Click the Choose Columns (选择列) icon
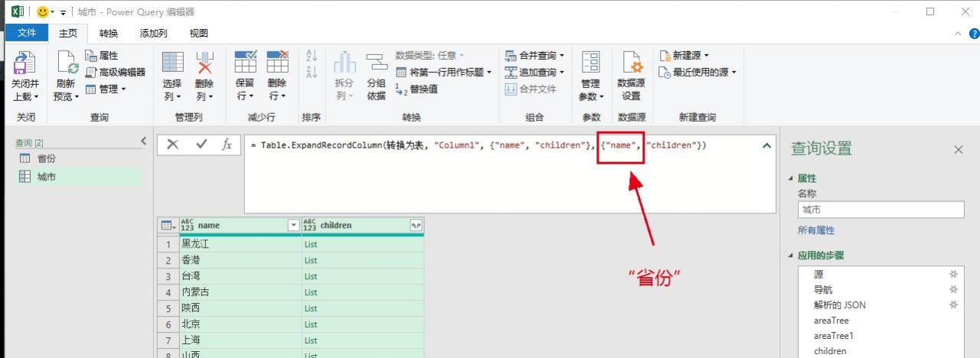The height and width of the screenshot is (358, 980). click(172, 63)
